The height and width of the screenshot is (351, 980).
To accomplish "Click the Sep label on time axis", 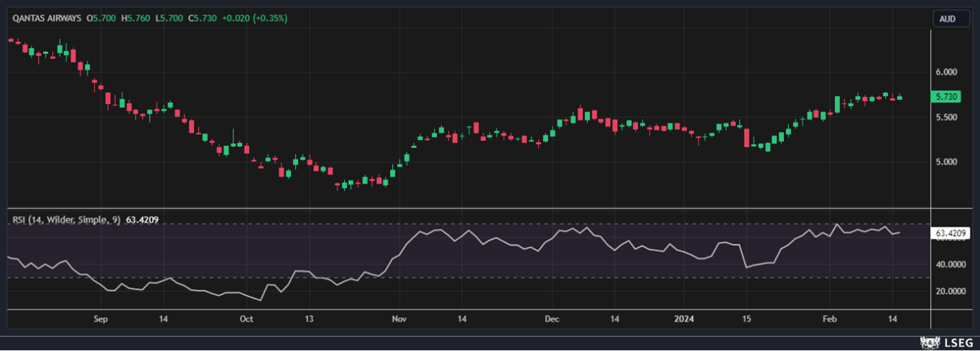I will coord(100,319).
